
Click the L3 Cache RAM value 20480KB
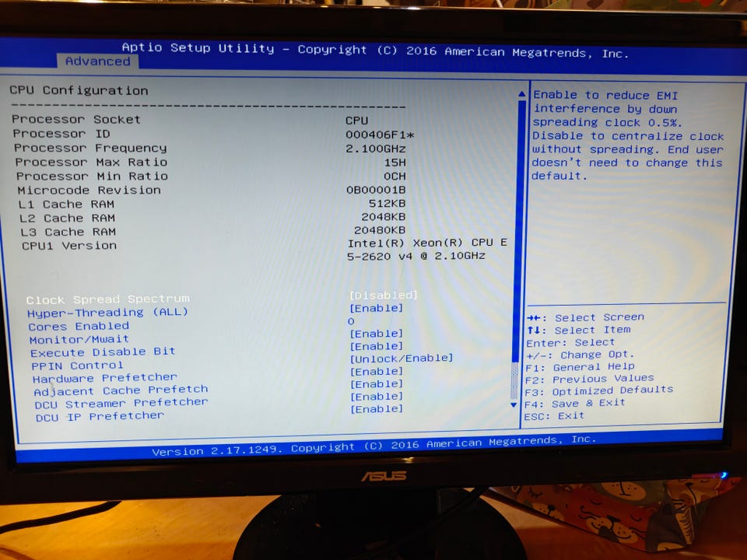click(x=380, y=230)
